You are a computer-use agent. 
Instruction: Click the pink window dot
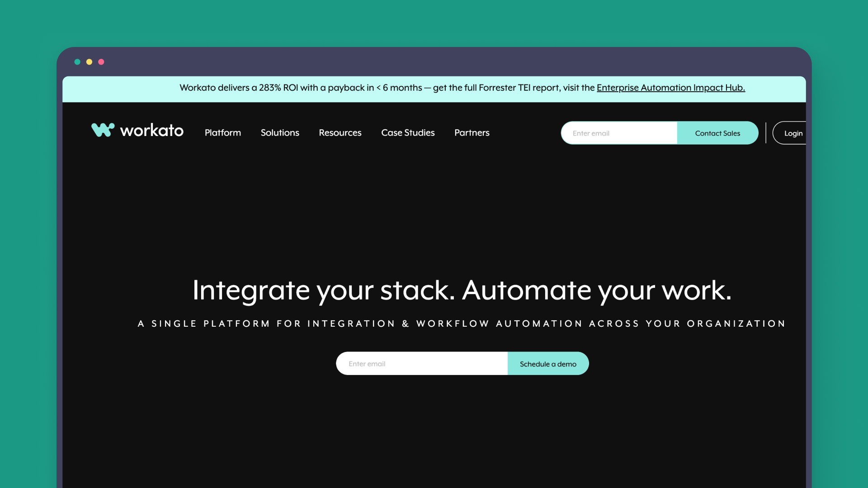point(101,62)
